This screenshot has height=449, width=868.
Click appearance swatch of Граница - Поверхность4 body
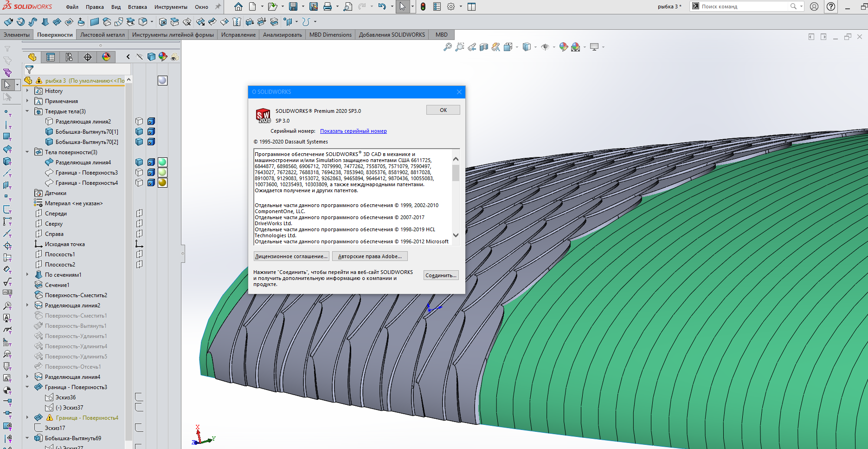162,182
